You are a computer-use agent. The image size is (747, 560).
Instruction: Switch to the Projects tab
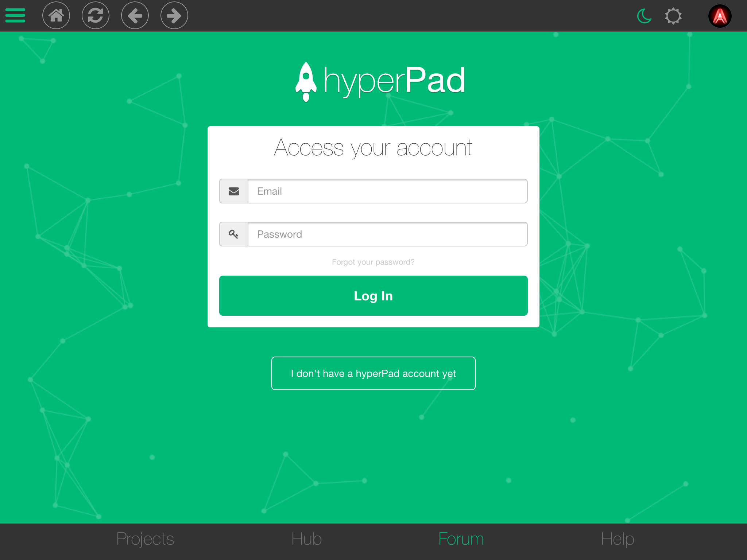(145, 539)
